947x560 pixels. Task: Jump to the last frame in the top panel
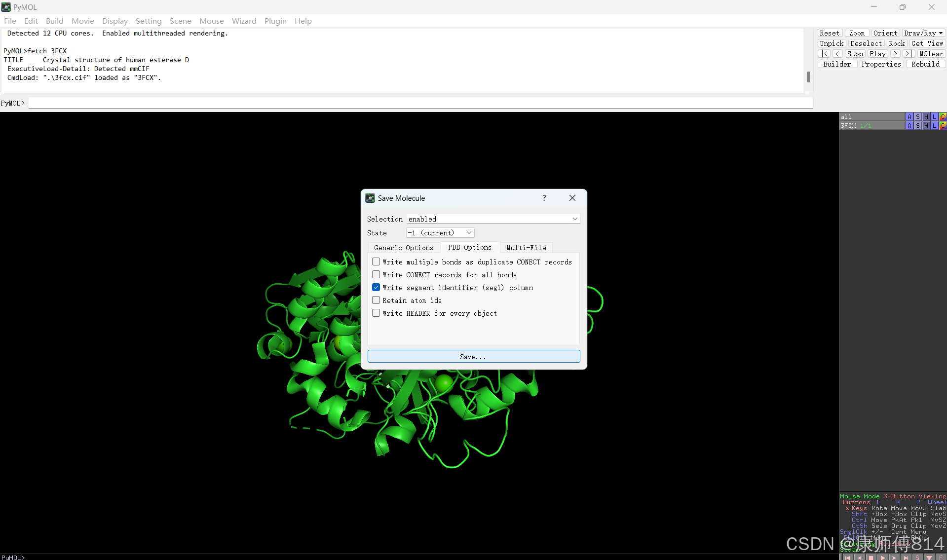[x=908, y=54]
